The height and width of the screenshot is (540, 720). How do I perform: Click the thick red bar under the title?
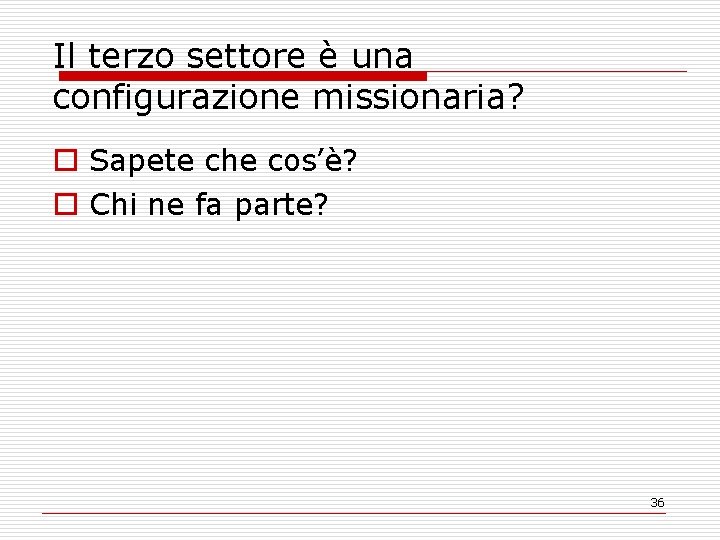pyautogui.click(x=243, y=76)
